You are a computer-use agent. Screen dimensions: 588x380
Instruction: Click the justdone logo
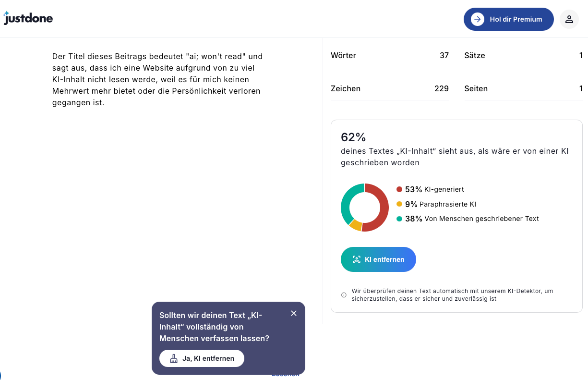click(28, 18)
